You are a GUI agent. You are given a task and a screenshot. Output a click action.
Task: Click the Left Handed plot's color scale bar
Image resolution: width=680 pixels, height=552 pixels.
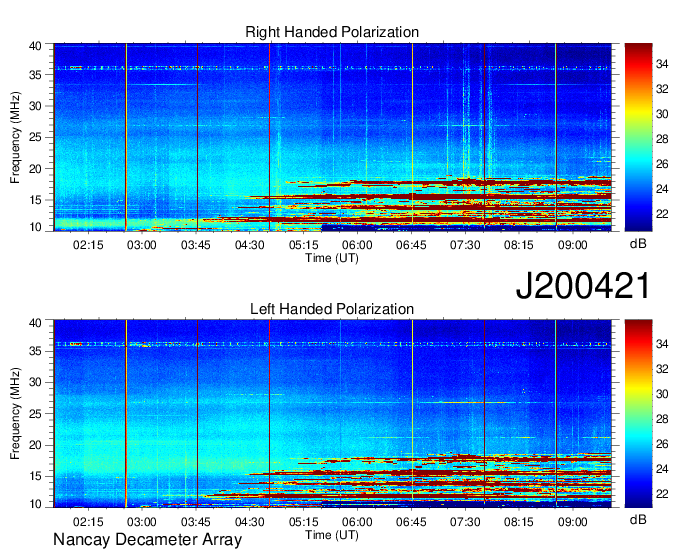pos(638,414)
